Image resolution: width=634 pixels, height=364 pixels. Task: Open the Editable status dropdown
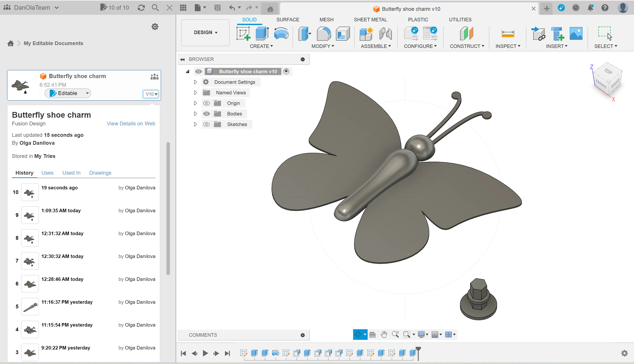[x=68, y=93]
